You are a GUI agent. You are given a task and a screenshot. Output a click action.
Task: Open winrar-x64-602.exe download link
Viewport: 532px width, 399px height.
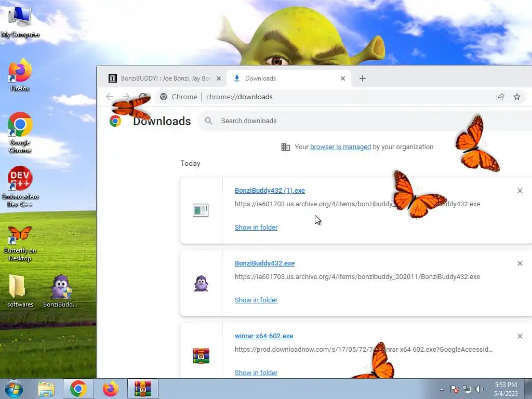click(264, 336)
